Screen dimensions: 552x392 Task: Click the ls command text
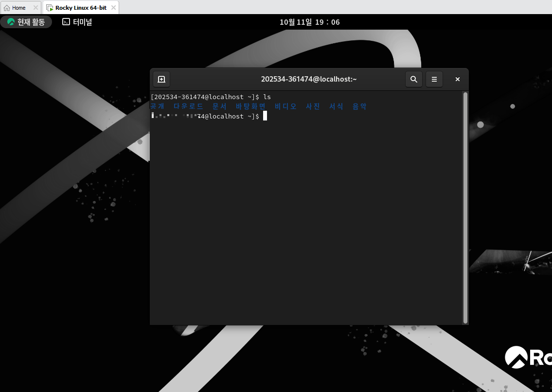[x=267, y=97]
